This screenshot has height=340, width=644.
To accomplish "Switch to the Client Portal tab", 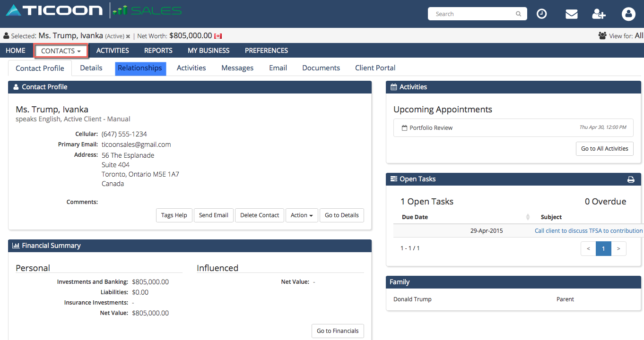I will (375, 68).
